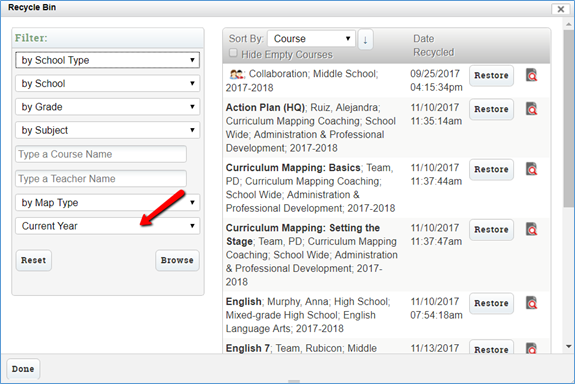Click the scrollbar down arrow
The height and width of the screenshot is (384, 575).
(x=569, y=346)
